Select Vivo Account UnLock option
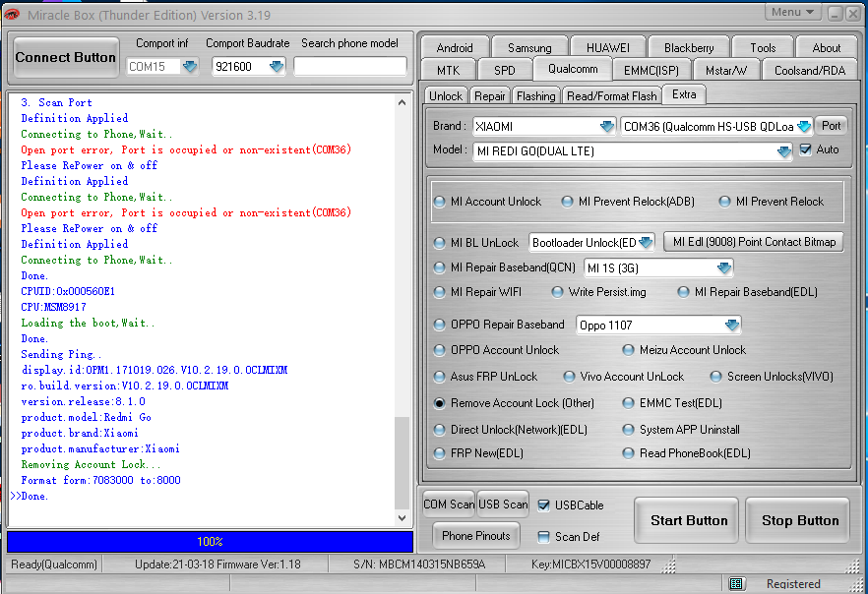868x594 pixels. pos(569,377)
